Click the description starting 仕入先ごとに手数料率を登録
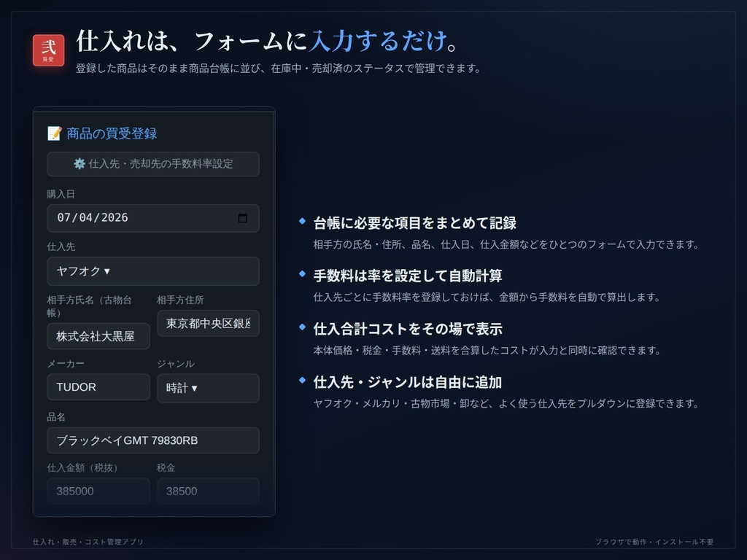747x560 pixels. [x=487, y=297]
